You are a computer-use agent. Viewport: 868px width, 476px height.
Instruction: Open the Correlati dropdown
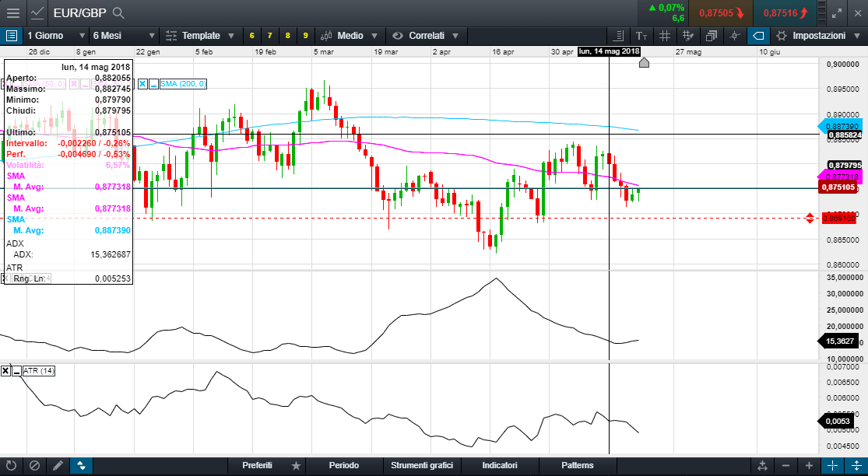[427, 36]
